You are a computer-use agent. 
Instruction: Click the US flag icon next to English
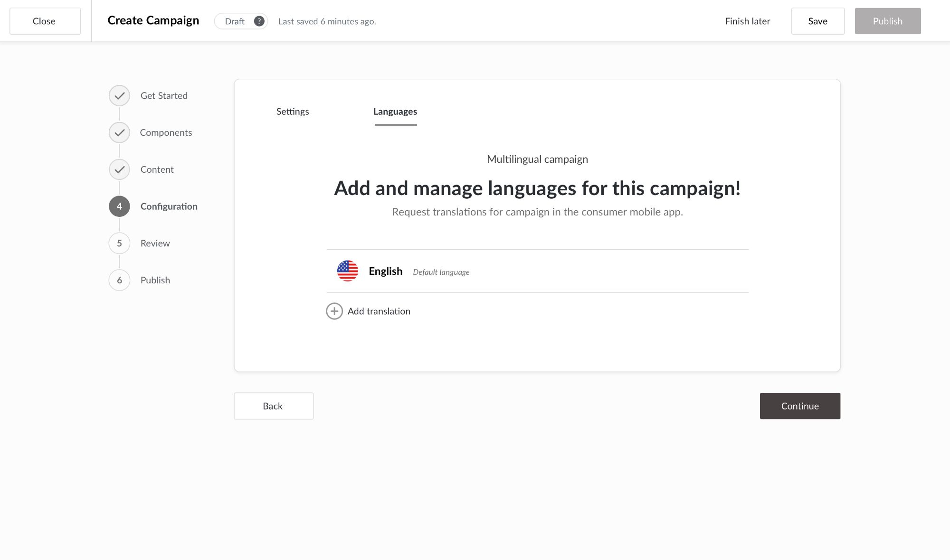pyautogui.click(x=347, y=271)
